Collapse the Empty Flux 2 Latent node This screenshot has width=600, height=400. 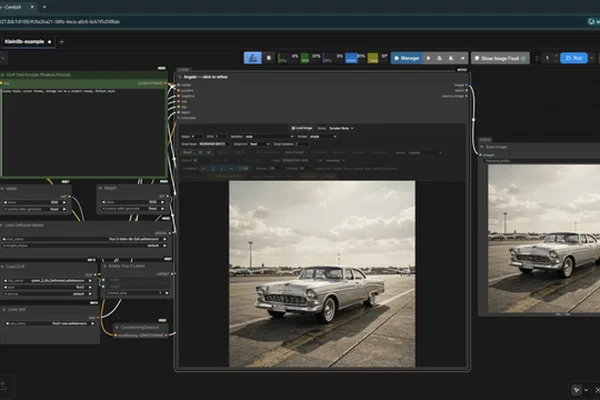point(105,266)
